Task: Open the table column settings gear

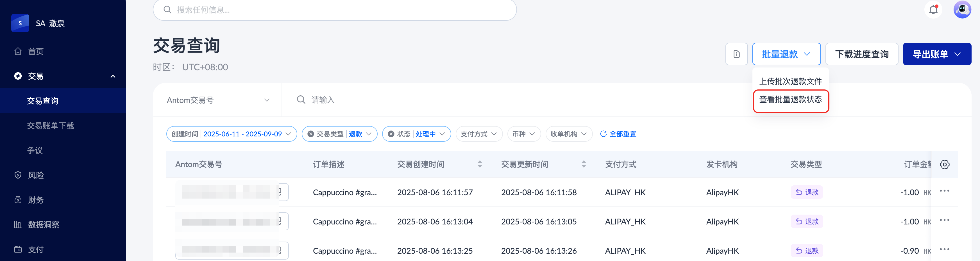Action: coord(944,165)
